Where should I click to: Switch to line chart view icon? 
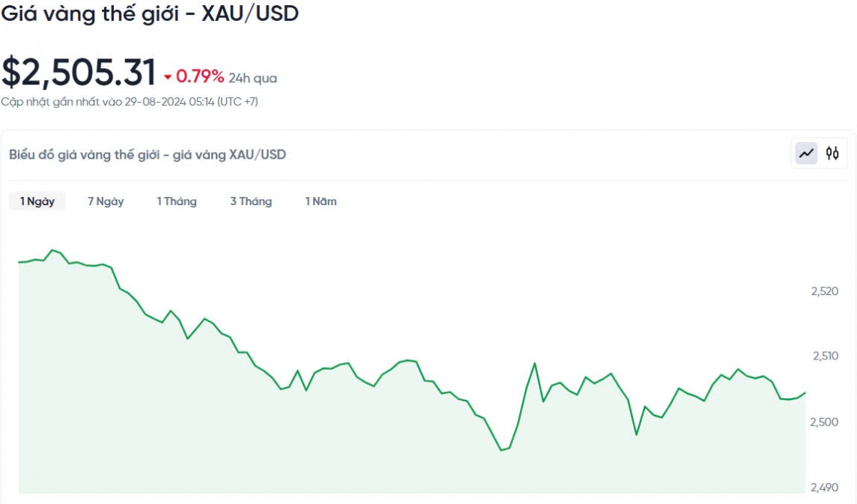click(806, 154)
